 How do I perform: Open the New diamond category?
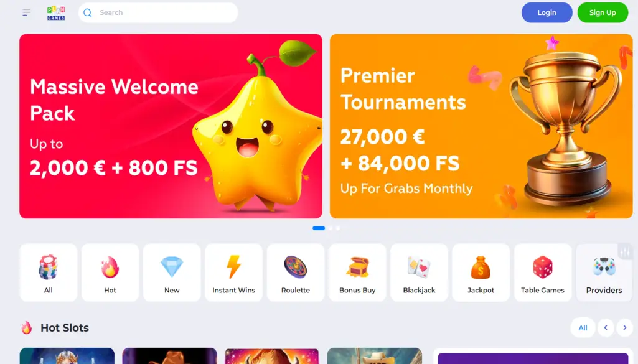click(172, 273)
